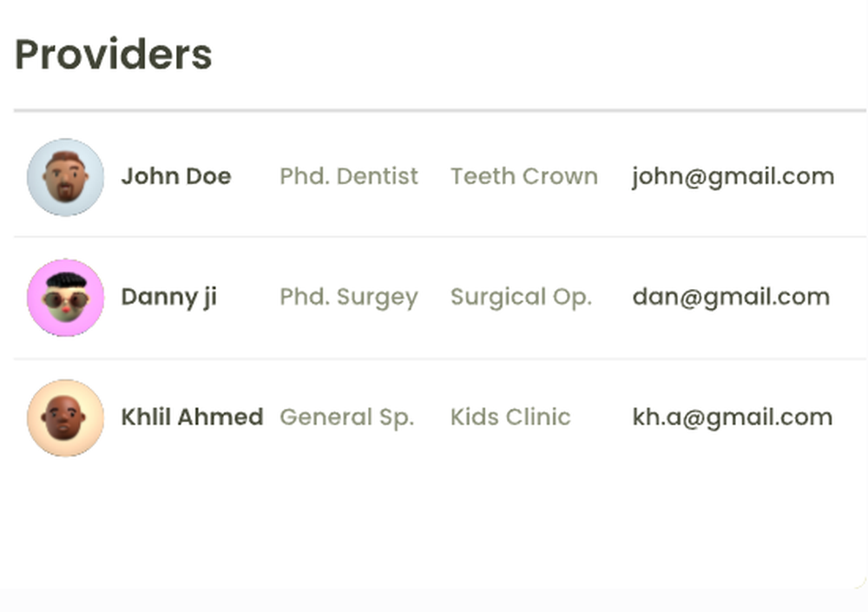Click dan@gmail.com email address
The width and height of the screenshot is (868, 612).
[x=731, y=297]
